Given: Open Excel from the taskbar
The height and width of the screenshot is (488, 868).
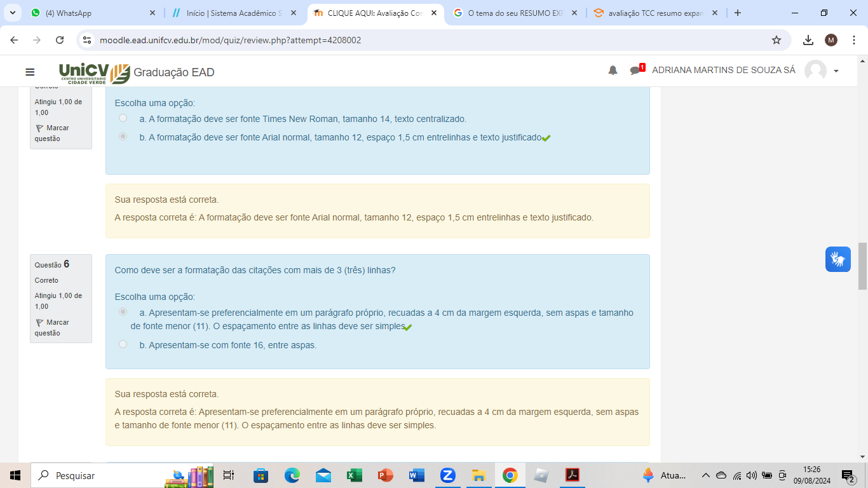Looking at the screenshot, I should tap(354, 475).
